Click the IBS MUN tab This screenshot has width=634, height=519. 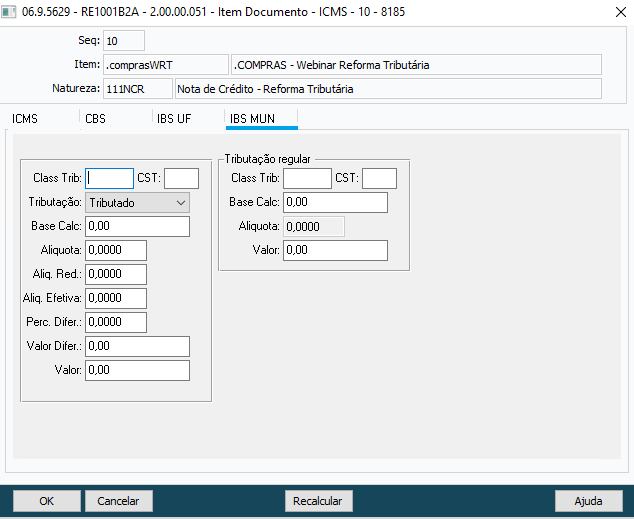pos(252,119)
